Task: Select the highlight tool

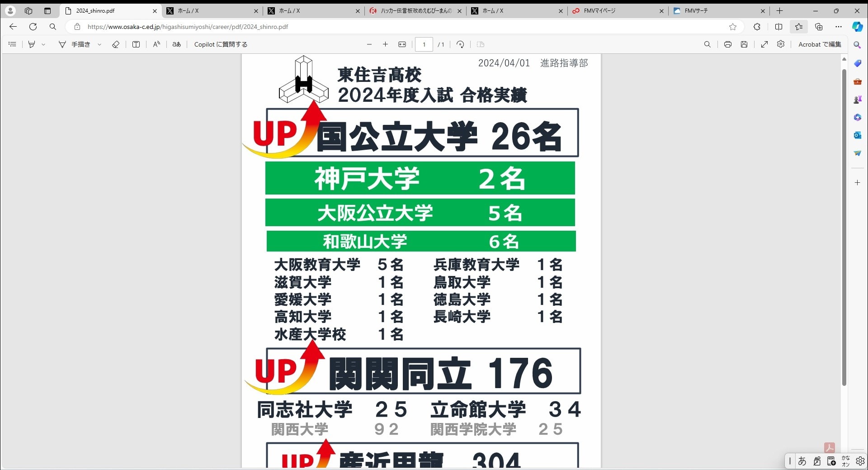Action: pos(32,44)
